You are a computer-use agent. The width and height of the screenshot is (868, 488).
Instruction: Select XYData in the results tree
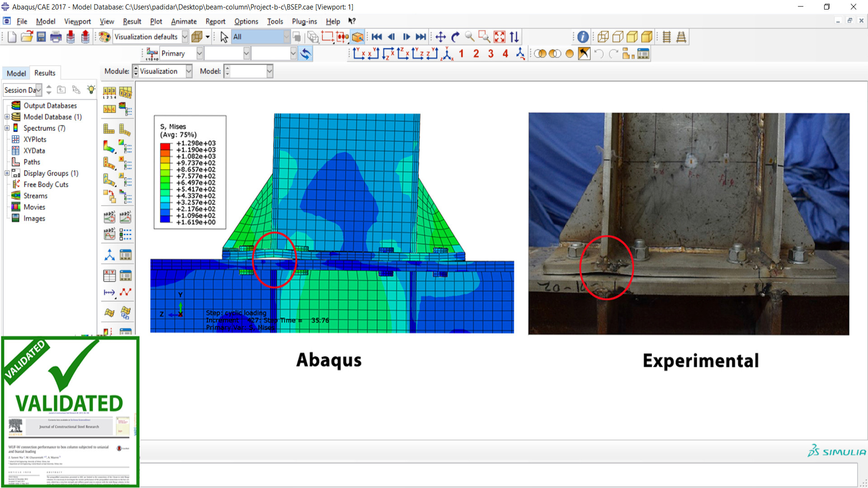(x=34, y=151)
